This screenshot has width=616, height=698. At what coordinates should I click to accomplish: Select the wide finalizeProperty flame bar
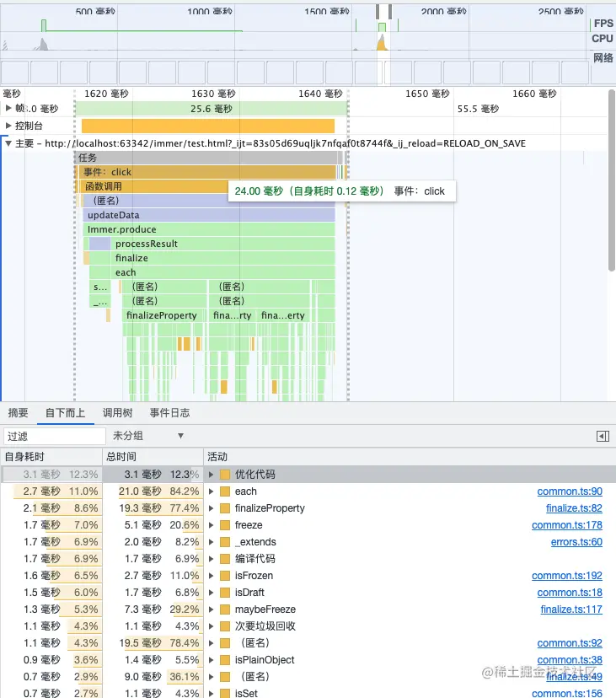coord(163,315)
